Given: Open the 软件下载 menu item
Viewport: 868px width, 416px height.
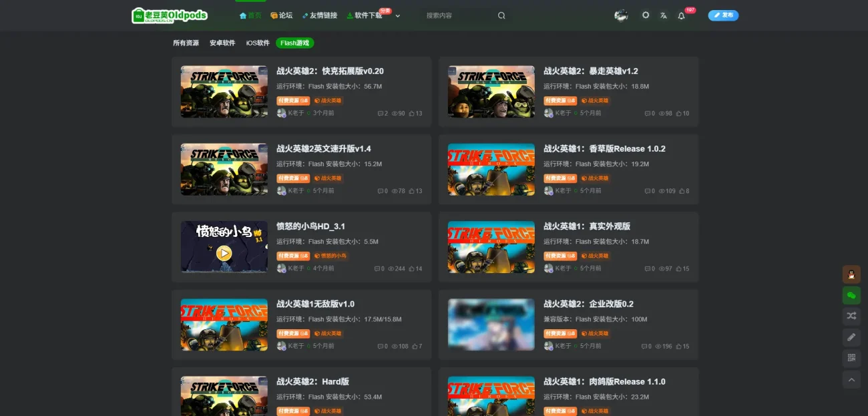Looking at the screenshot, I should click(x=365, y=15).
